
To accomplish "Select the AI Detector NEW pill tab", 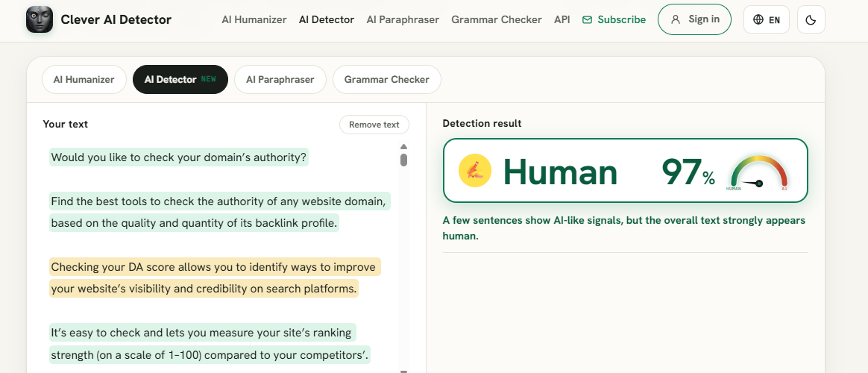I will pos(180,79).
